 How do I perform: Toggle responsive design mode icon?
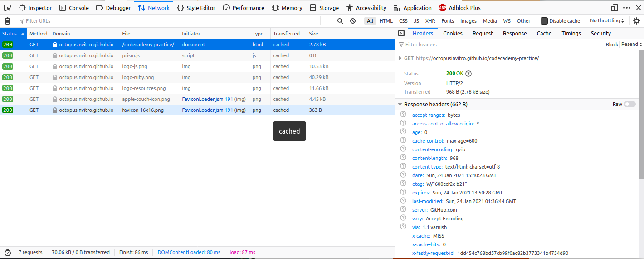615,8
